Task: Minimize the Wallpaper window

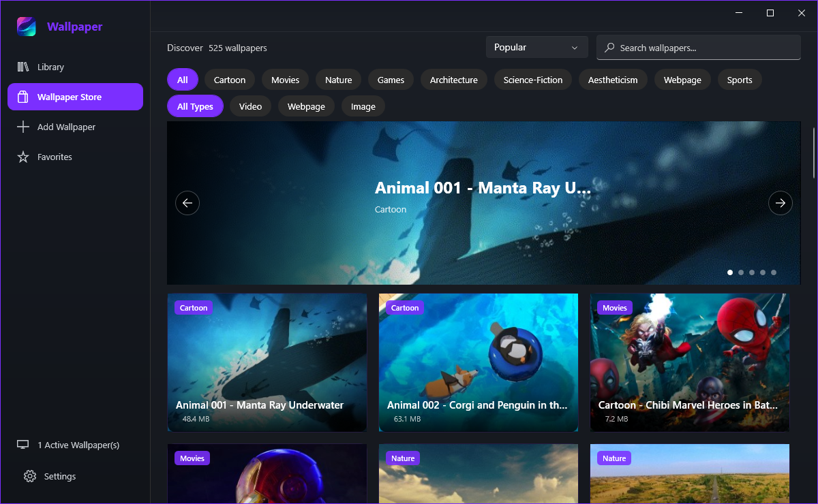Action: (739, 12)
